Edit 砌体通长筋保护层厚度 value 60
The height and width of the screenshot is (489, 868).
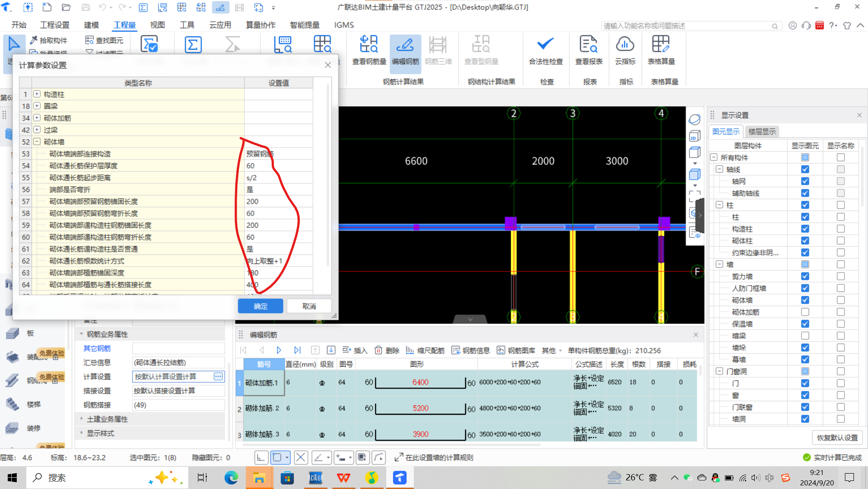click(x=278, y=166)
